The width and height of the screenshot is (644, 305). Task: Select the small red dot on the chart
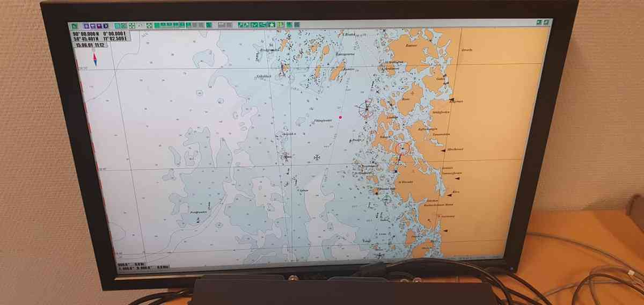[340, 117]
